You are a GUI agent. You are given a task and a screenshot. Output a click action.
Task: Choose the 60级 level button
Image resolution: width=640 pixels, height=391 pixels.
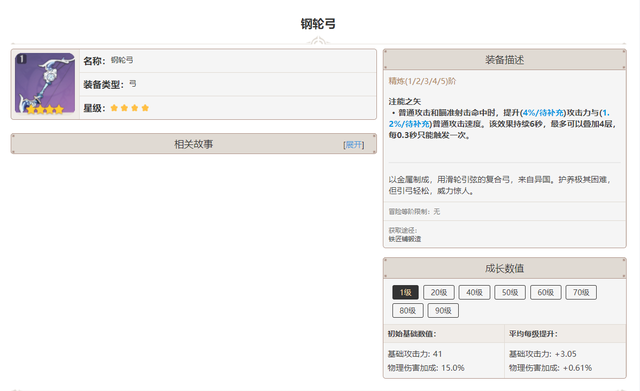click(545, 292)
